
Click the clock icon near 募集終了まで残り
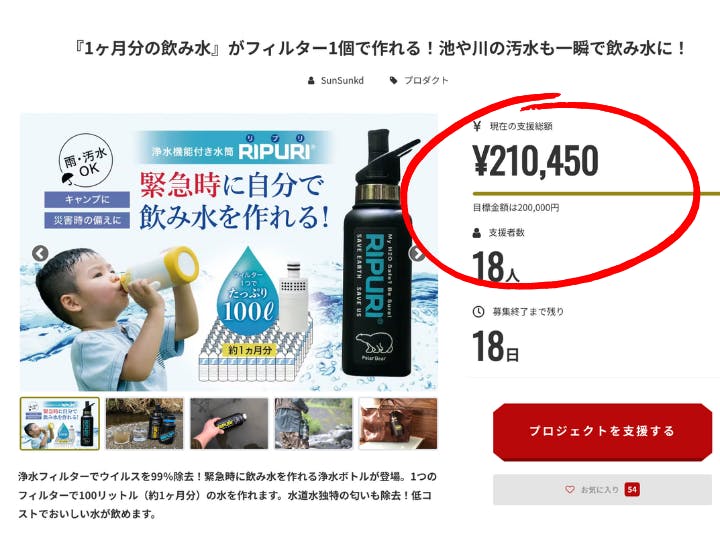coord(478,312)
